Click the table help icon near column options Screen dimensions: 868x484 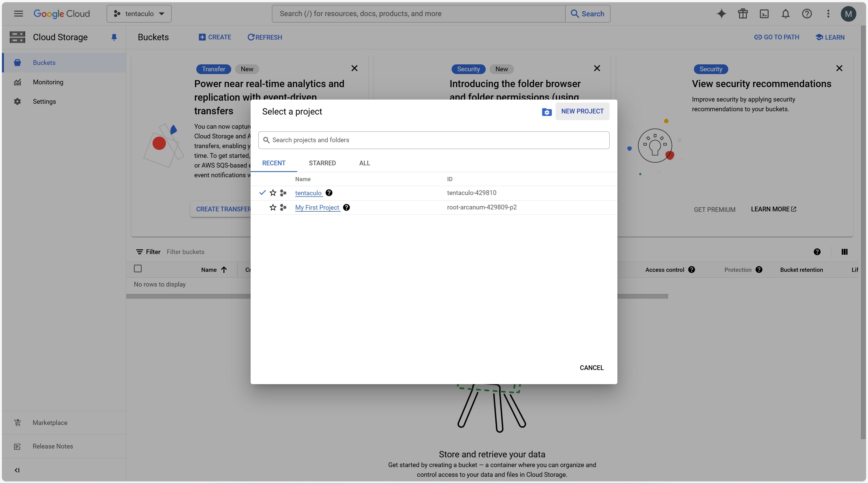(817, 252)
